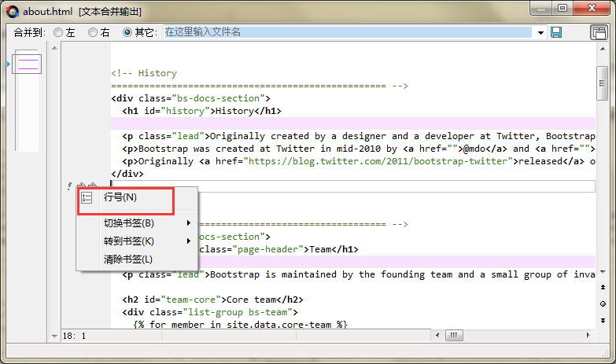Maximize the about.html merge output window
This screenshot has width=616, height=364.
click(563, 8)
